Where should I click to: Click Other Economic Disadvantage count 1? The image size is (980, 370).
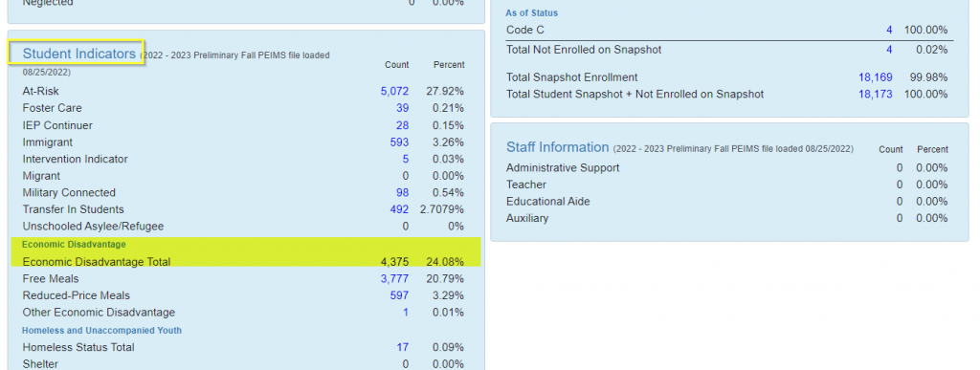(x=406, y=312)
